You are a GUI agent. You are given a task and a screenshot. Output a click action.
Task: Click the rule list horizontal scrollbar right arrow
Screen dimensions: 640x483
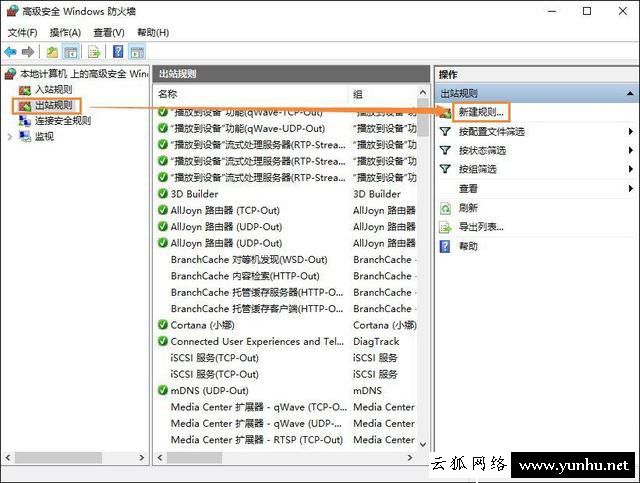click(410, 458)
